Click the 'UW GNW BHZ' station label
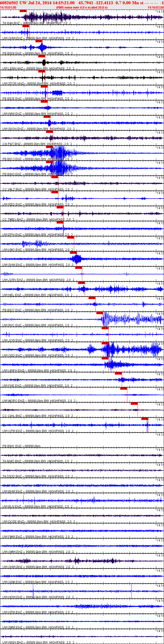164x644 pixels. (12, 567)
